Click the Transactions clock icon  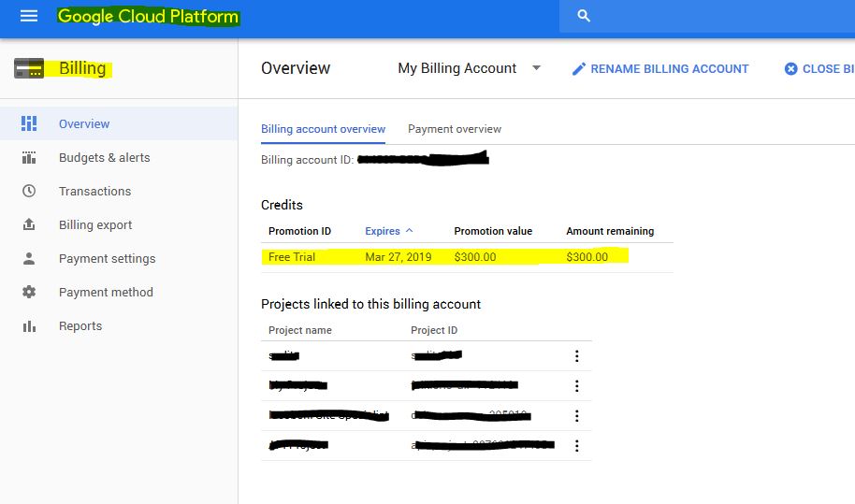tap(29, 191)
